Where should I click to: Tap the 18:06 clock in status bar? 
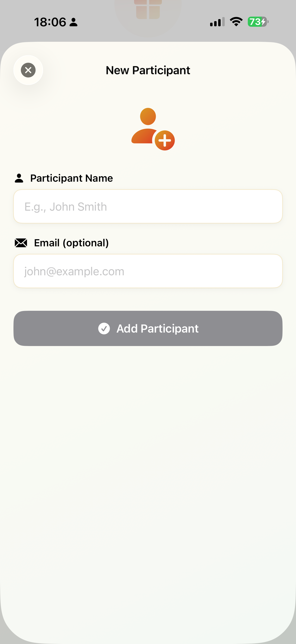(x=50, y=22)
